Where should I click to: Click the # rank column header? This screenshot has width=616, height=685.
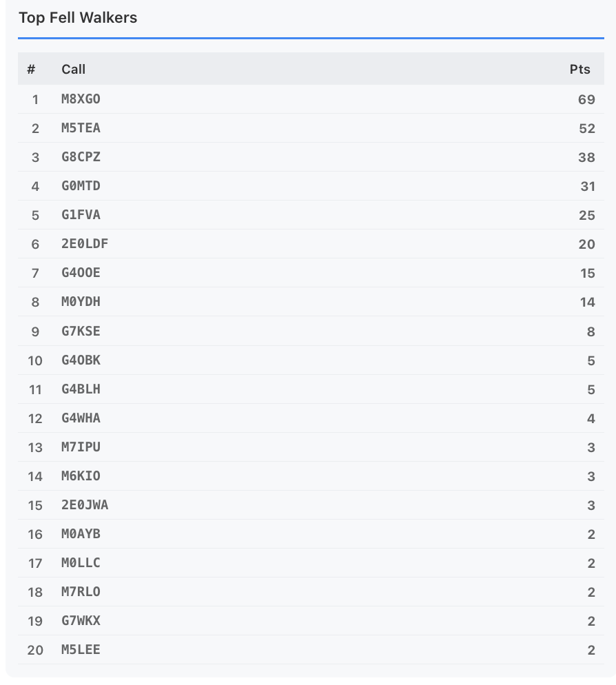pyautogui.click(x=31, y=69)
